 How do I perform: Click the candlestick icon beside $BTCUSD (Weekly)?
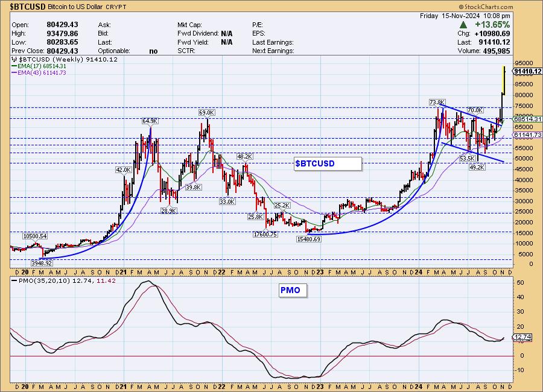pyautogui.click(x=14, y=60)
